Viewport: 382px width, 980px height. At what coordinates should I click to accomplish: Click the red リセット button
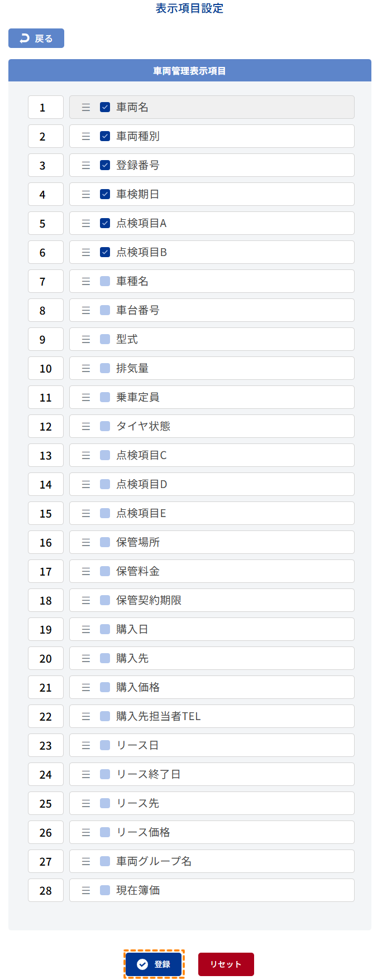tap(226, 964)
